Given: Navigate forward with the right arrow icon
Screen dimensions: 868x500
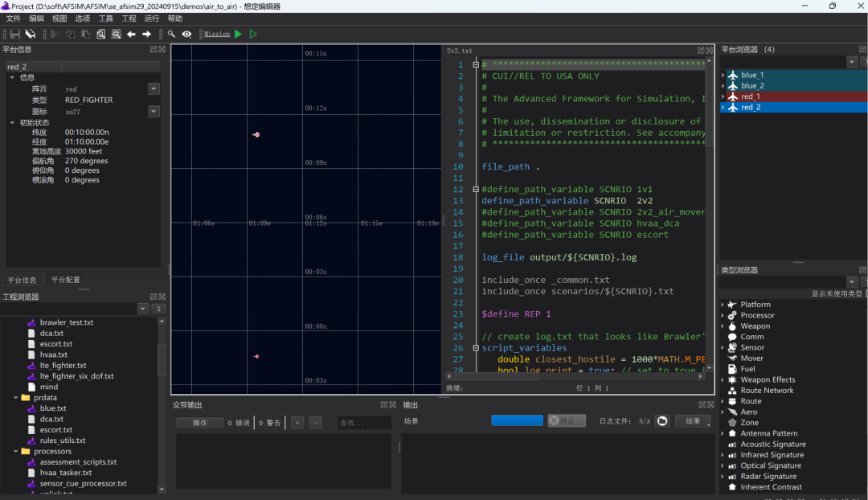Looking at the screenshot, I should coord(147,35).
